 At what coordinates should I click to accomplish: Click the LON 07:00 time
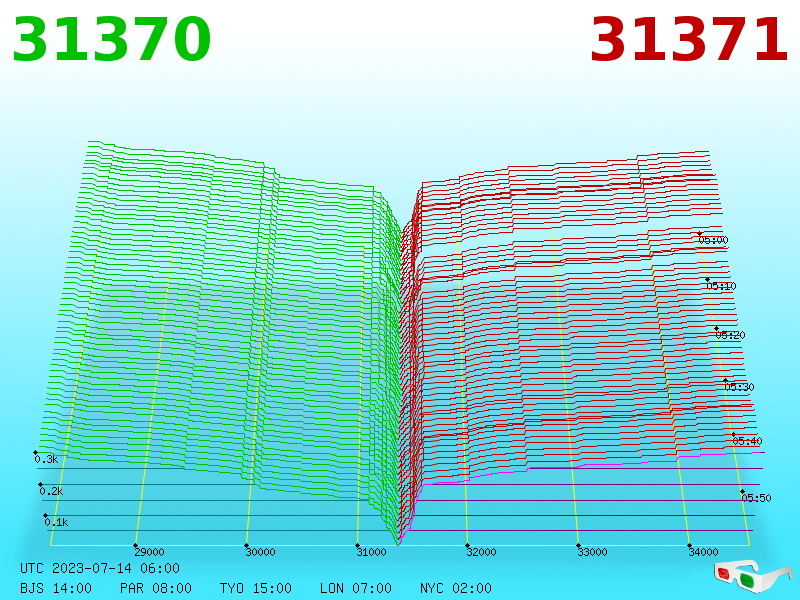pyautogui.click(x=356, y=588)
